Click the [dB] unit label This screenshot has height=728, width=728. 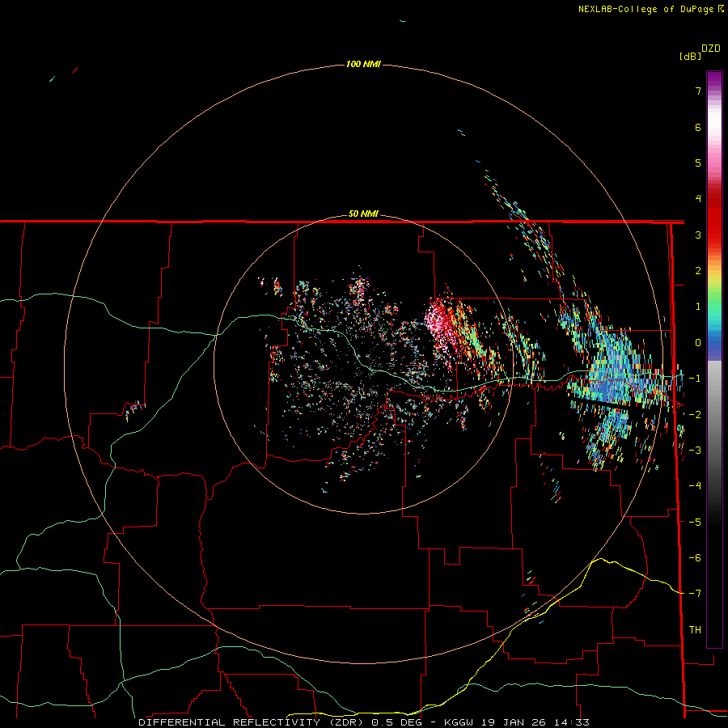[x=690, y=57]
